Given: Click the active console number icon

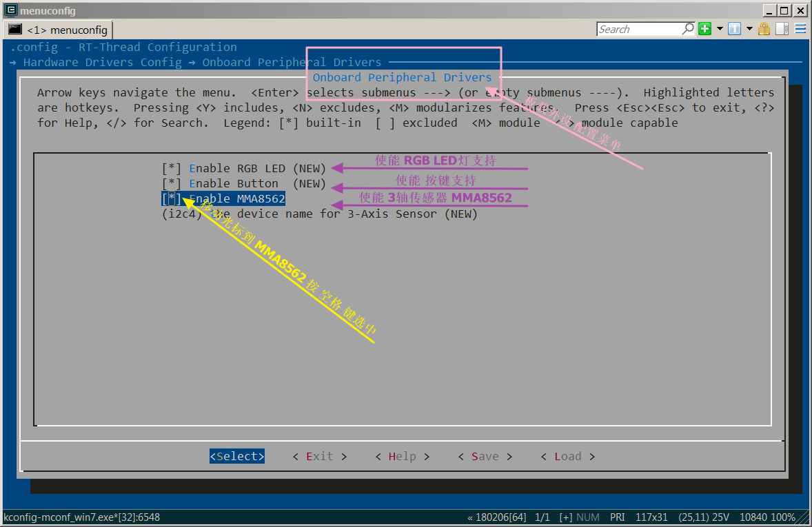Looking at the screenshot, I should (735, 29).
